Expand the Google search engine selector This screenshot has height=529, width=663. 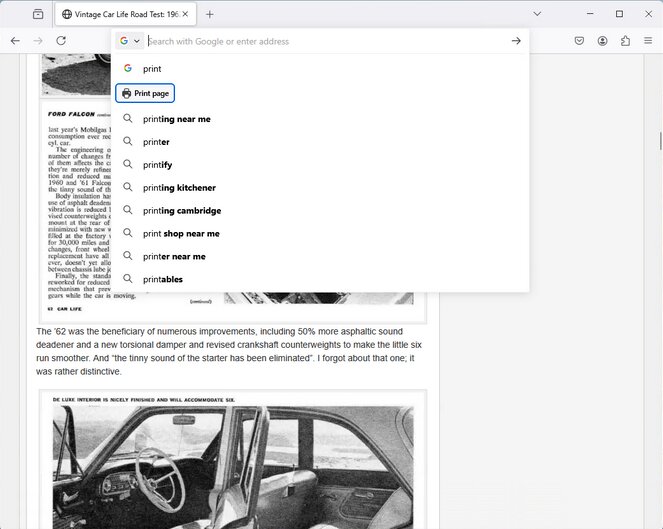130,41
